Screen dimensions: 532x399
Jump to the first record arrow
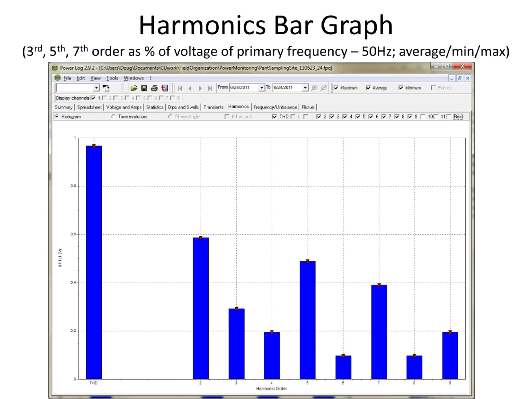pyautogui.click(x=180, y=88)
